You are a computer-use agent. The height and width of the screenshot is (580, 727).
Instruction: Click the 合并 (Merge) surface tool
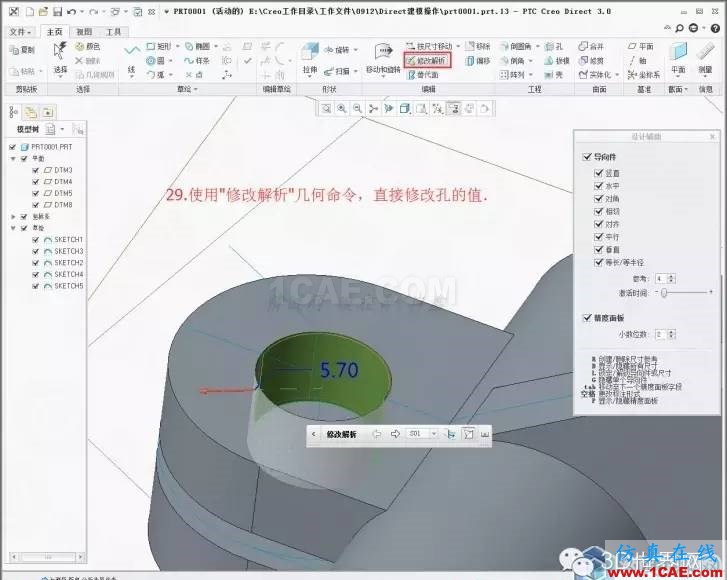tap(591, 46)
